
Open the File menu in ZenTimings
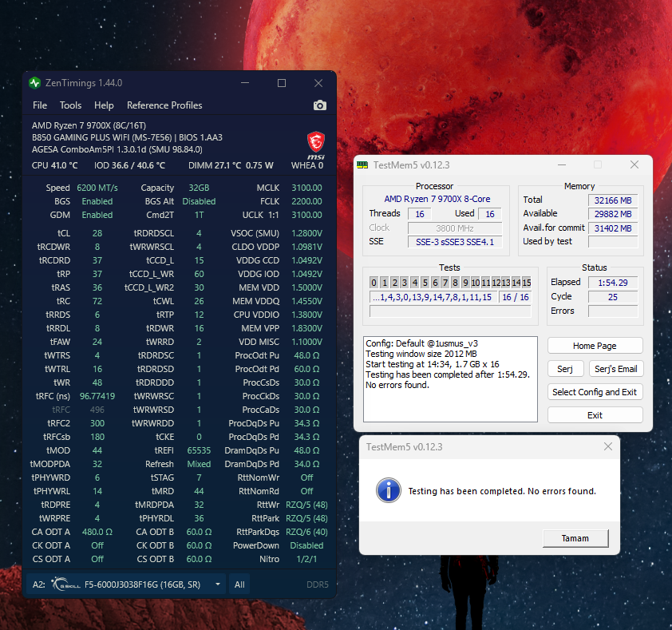40,105
